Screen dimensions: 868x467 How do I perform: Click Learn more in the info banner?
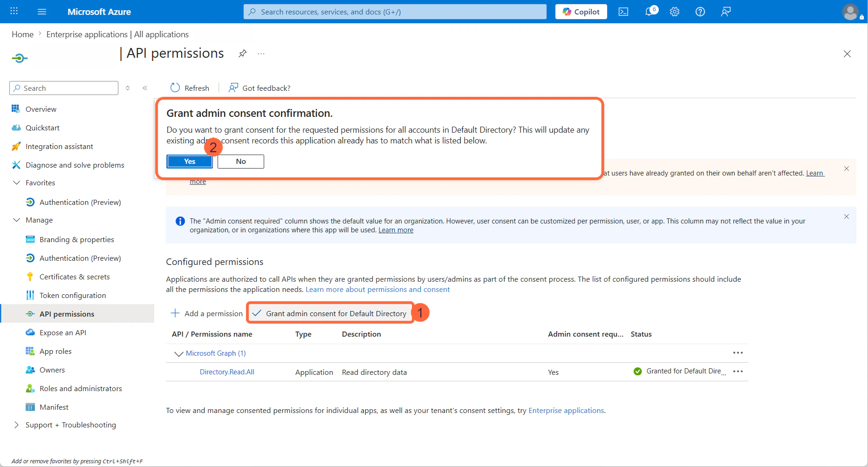396,230
